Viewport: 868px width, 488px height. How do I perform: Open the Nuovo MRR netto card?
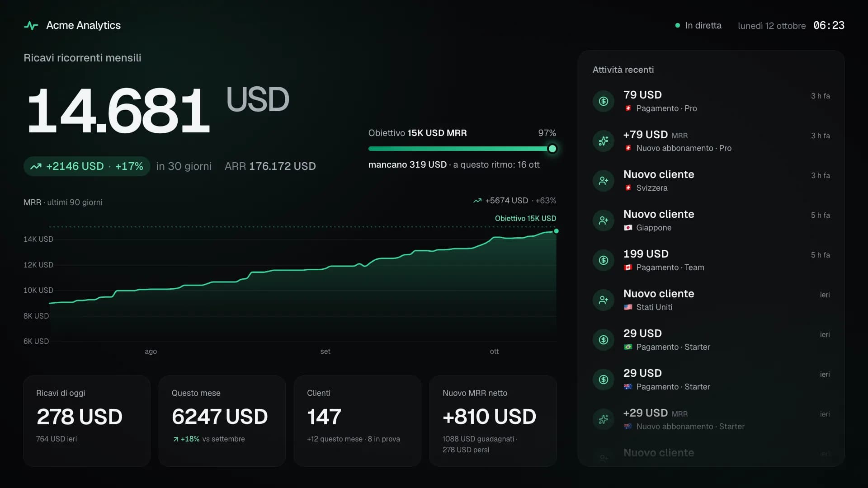click(x=493, y=421)
